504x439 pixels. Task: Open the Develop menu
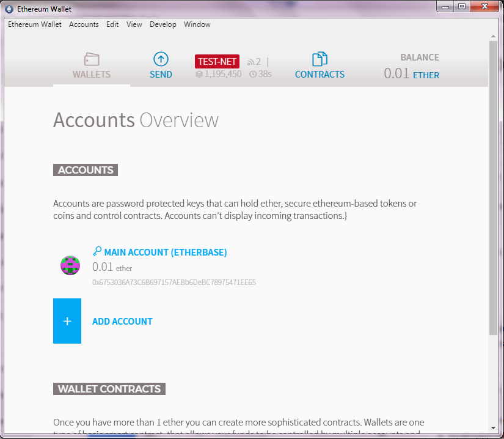[x=163, y=24]
